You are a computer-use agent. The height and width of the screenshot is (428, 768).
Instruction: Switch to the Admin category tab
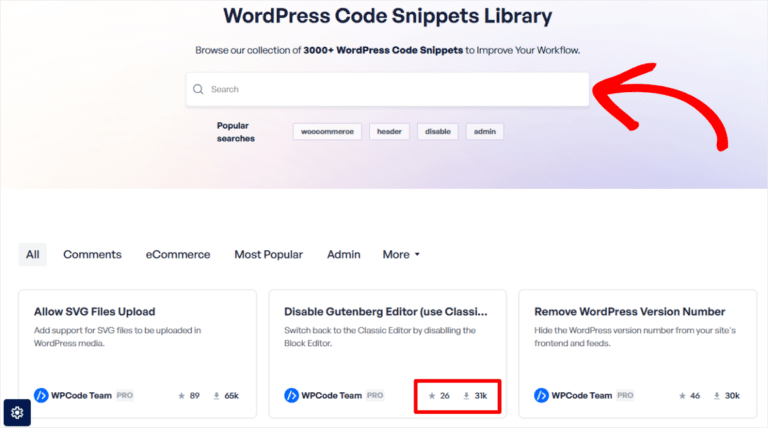pos(344,255)
